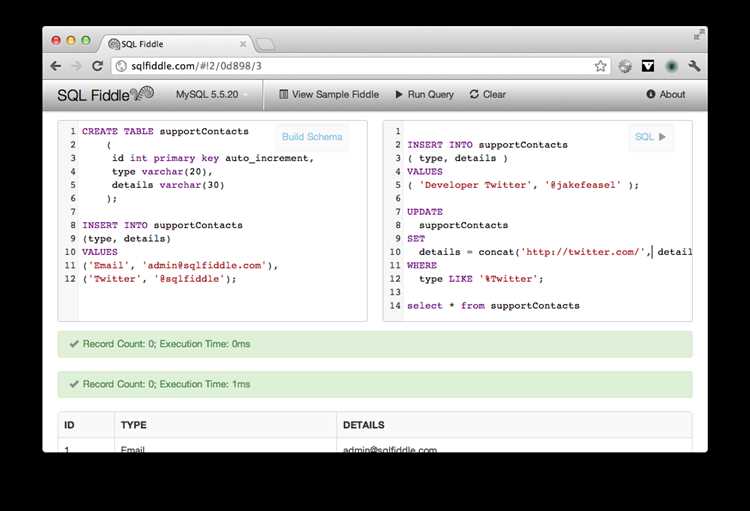The width and height of the screenshot is (750, 511).
Task: Click the UPDATE keyword in query editor
Action: [425, 211]
